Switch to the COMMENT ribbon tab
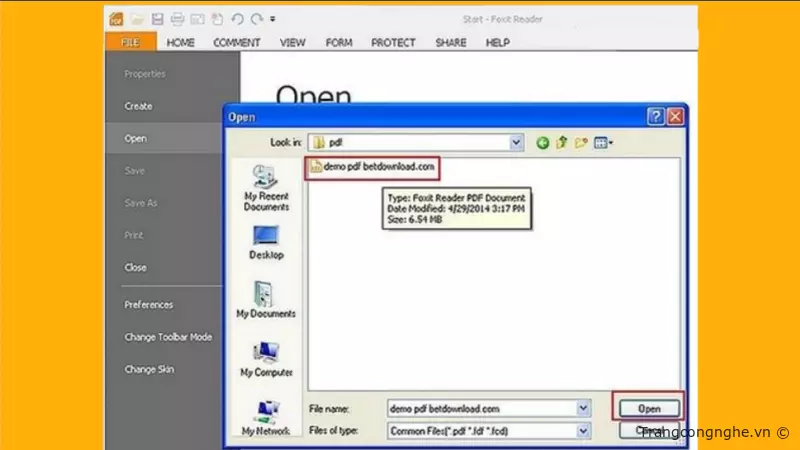Screen dimensions: 800x450 (236, 43)
